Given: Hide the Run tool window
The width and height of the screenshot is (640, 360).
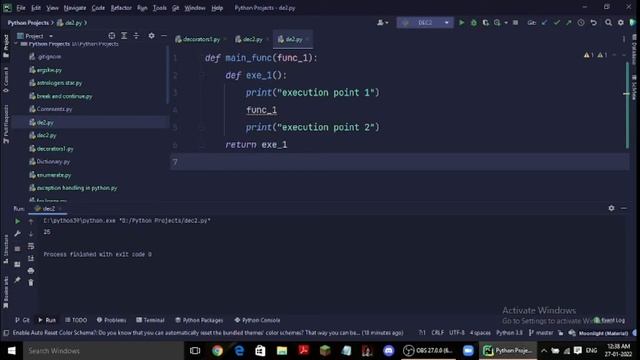Looking at the screenshot, I should [x=624, y=208].
